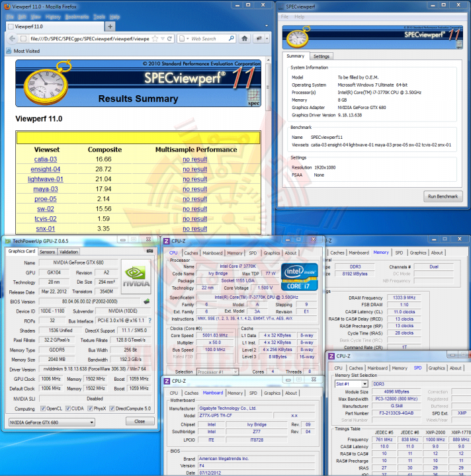Open the lightwave-01 viewset link
This screenshot has height=476, width=471.
(x=46, y=179)
